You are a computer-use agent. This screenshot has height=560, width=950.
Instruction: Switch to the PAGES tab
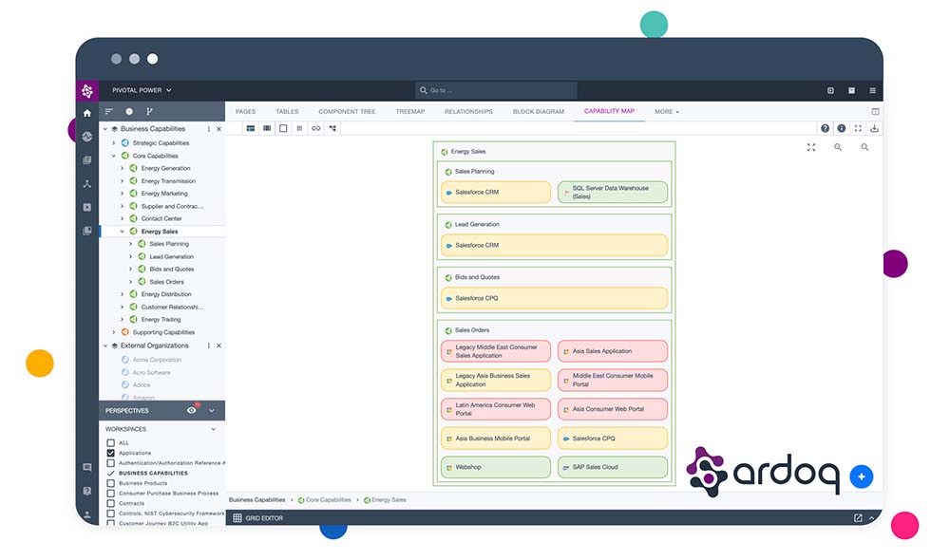pyautogui.click(x=245, y=112)
